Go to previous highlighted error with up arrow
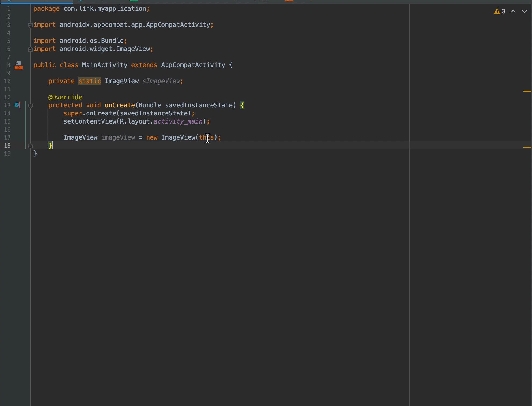The width and height of the screenshot is (532, 406). [x=513, y=12]
